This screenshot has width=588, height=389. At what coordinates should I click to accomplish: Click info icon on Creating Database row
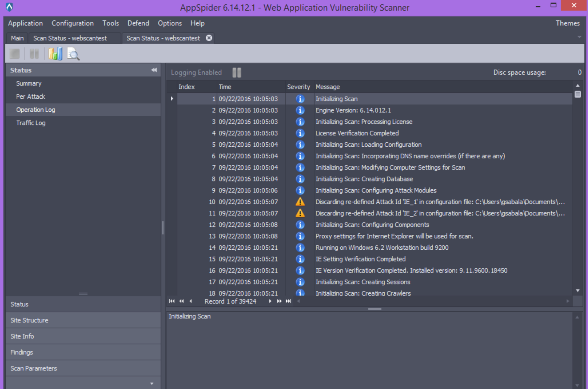[300, 179]
